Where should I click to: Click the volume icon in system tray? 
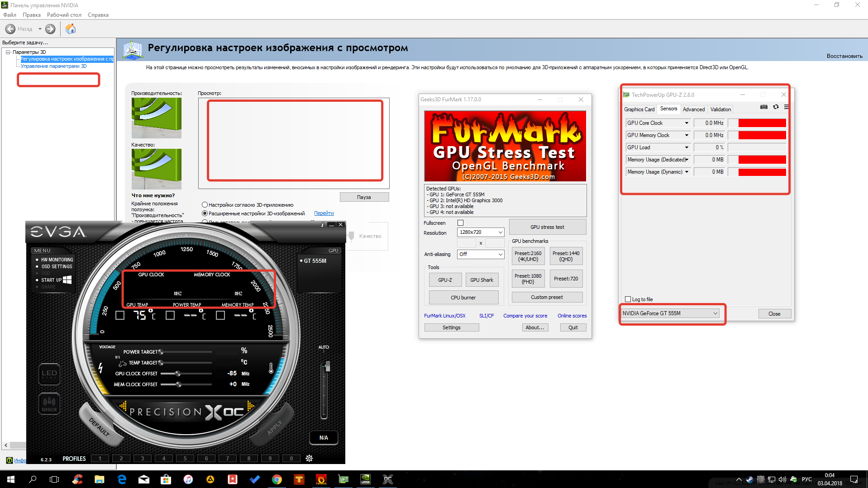tap(782, 479)
